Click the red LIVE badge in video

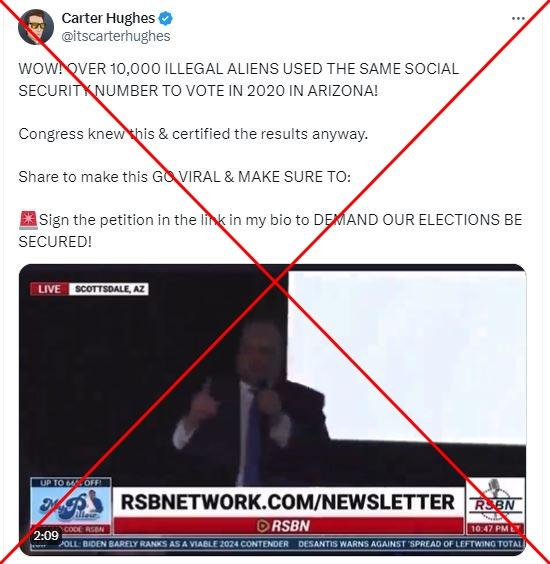[x=49, y=289]
